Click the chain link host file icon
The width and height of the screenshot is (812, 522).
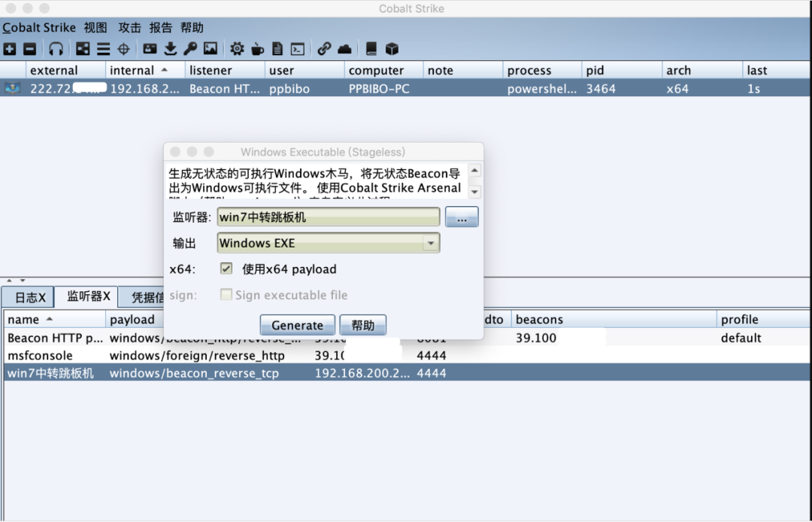coord(324,49)
